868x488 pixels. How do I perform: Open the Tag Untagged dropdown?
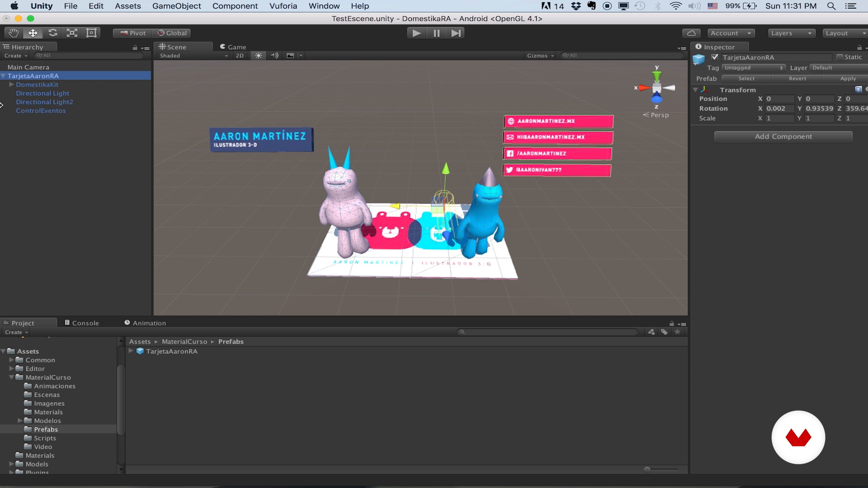[754, 68]
